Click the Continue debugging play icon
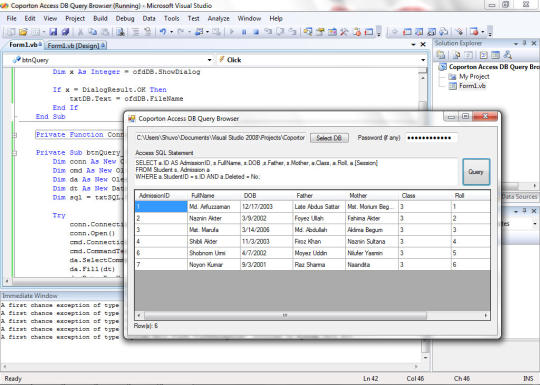 pyautogui.click(x=232, y=32)
